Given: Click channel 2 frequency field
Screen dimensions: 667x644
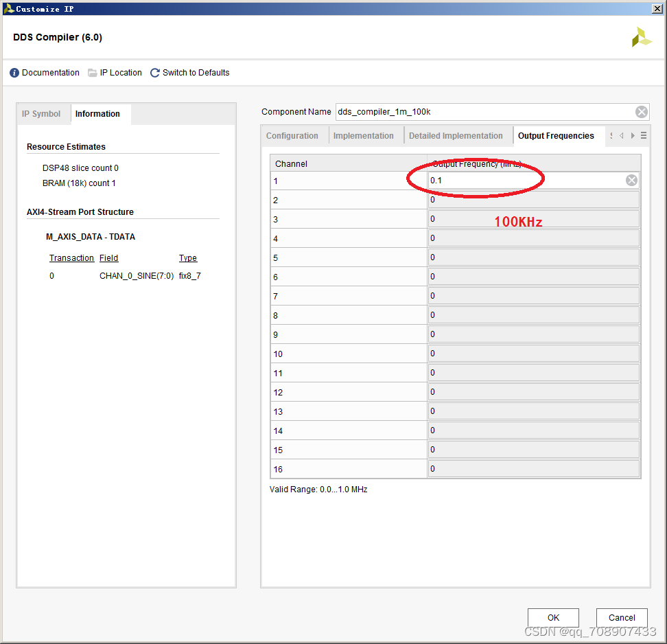Looking at the screenshot, I should click(x=533, y=200).
